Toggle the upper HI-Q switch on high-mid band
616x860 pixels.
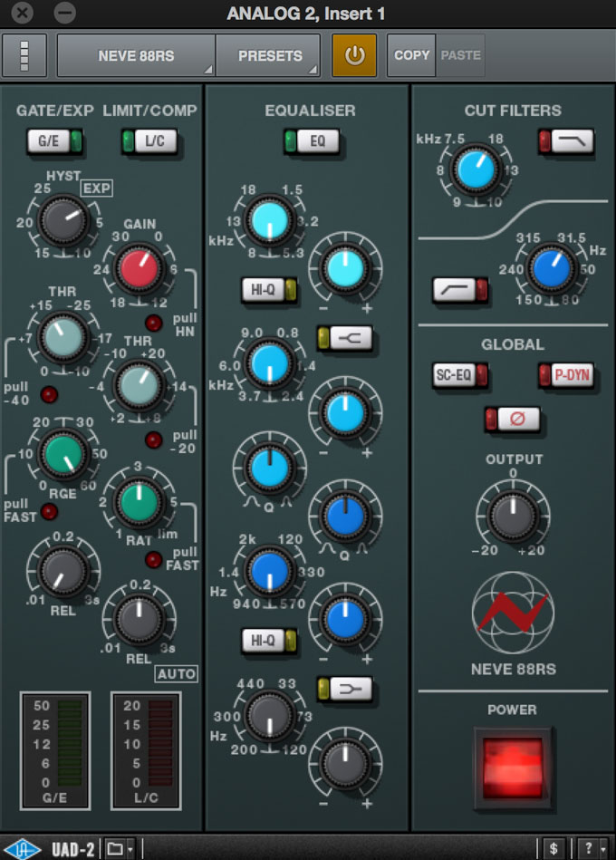coord(269,290)
